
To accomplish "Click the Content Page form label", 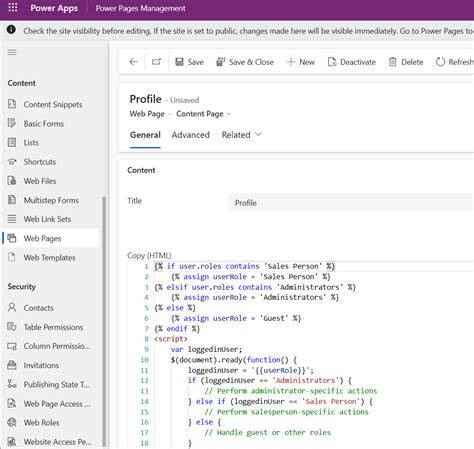I will coord(200,114).
